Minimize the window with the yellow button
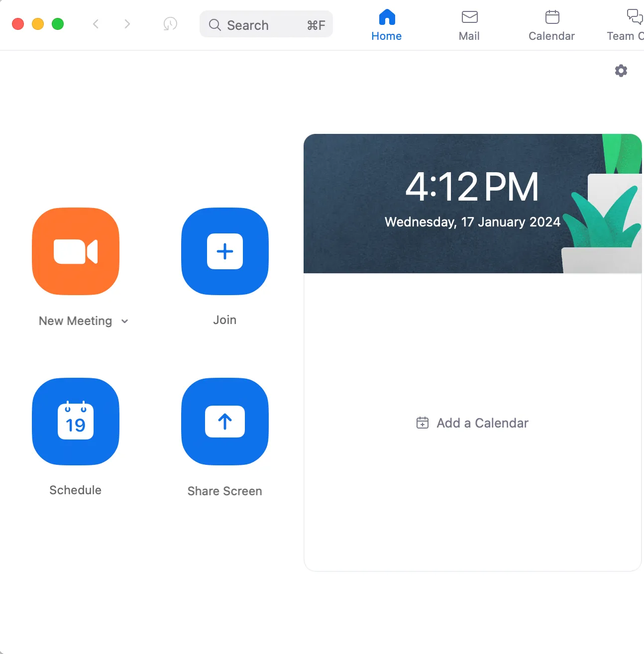Image resolution: width=644 pixels, height=654 pixels. coord(38,24)
